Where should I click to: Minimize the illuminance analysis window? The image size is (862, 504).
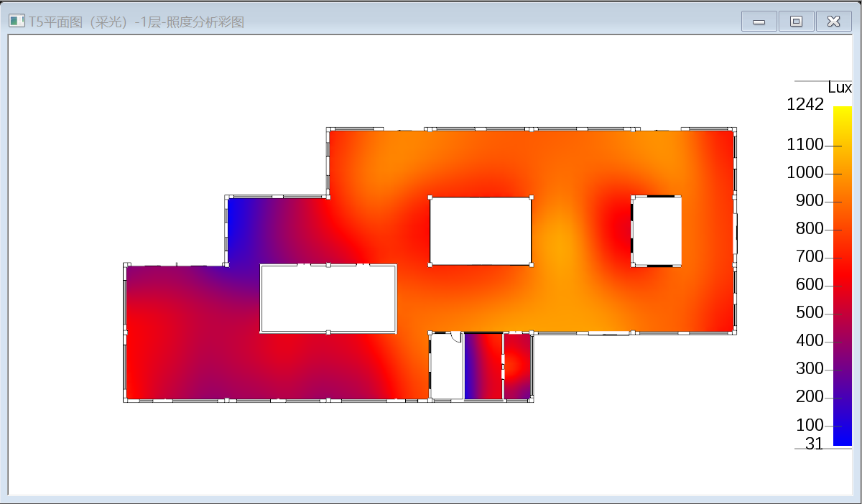(x=759, y=22)
